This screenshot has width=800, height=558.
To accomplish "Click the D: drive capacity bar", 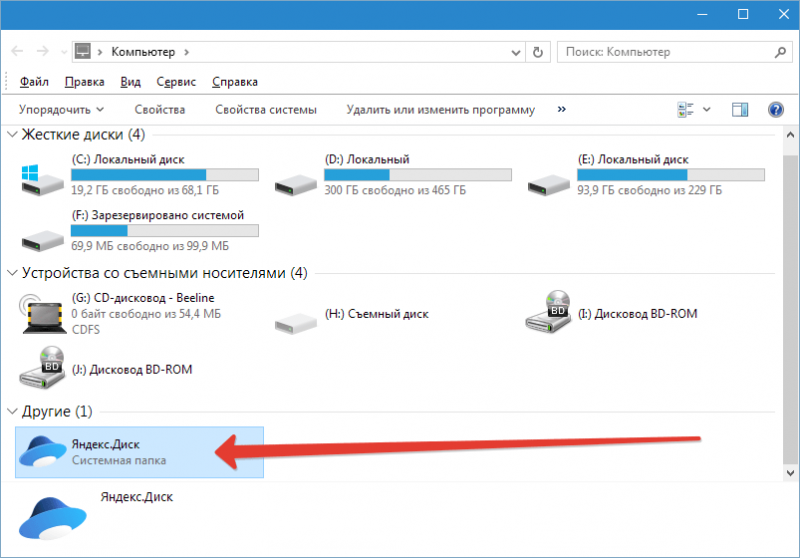I will (418, 175).
